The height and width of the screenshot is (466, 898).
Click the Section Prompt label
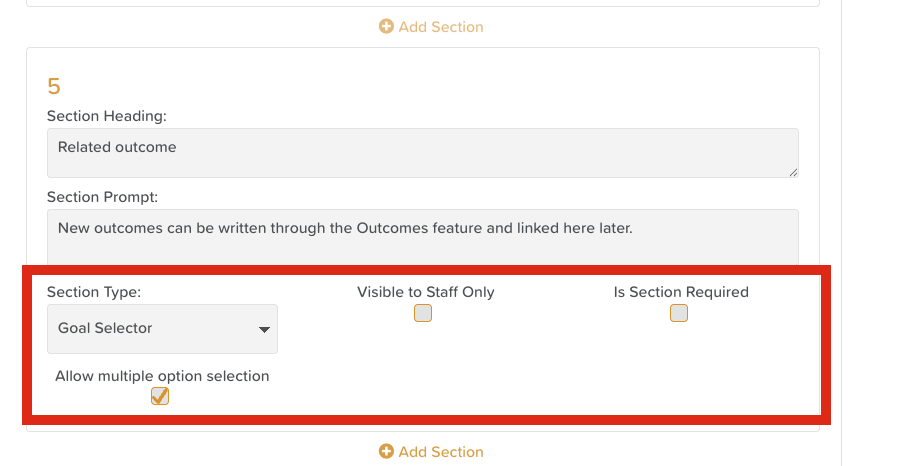(x=102, y=197)
